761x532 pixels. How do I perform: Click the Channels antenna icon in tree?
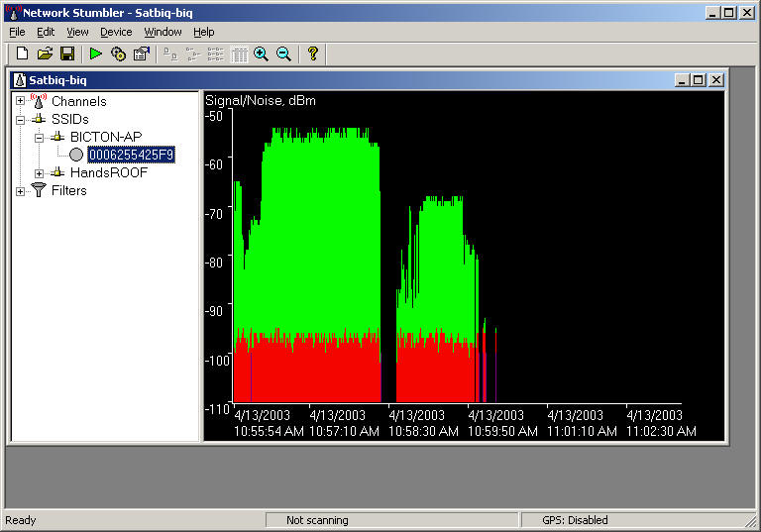point(39,101)
